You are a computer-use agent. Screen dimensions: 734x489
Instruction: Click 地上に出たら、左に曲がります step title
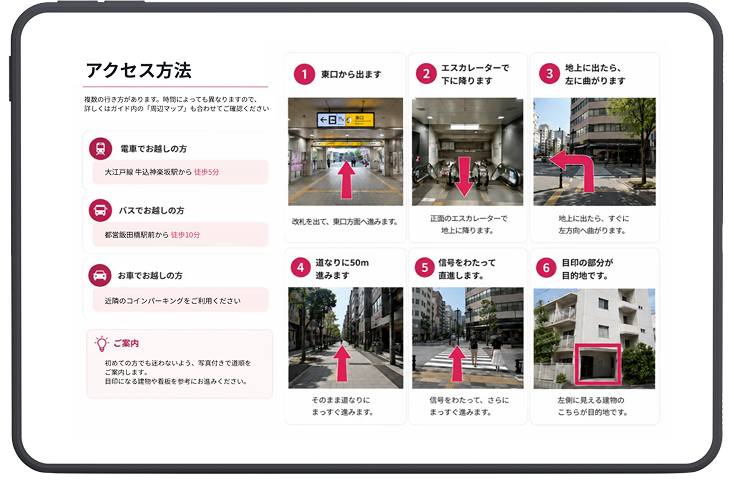point(595,74)
